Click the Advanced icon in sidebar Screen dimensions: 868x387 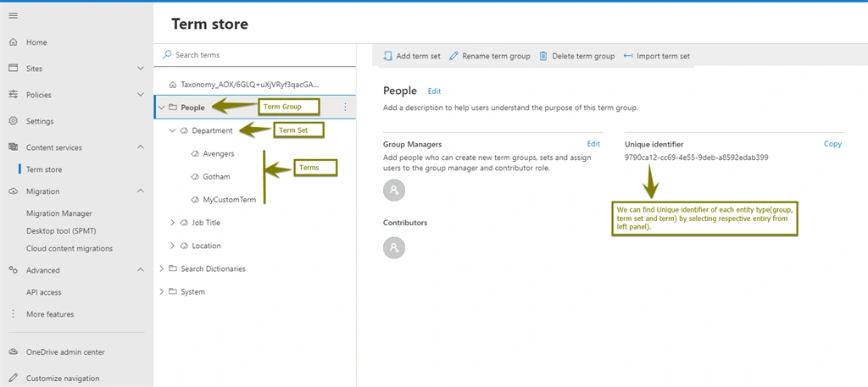coord(14,270)
